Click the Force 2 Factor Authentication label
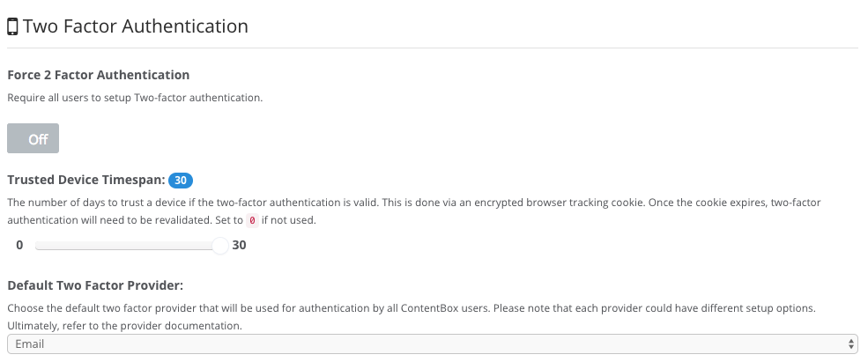This screenshot has height=362, width=868. point(99,76)
